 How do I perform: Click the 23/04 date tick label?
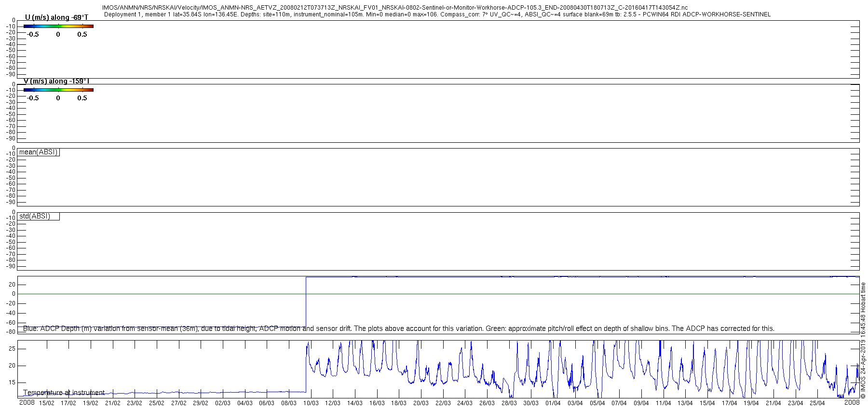point(796,403)
